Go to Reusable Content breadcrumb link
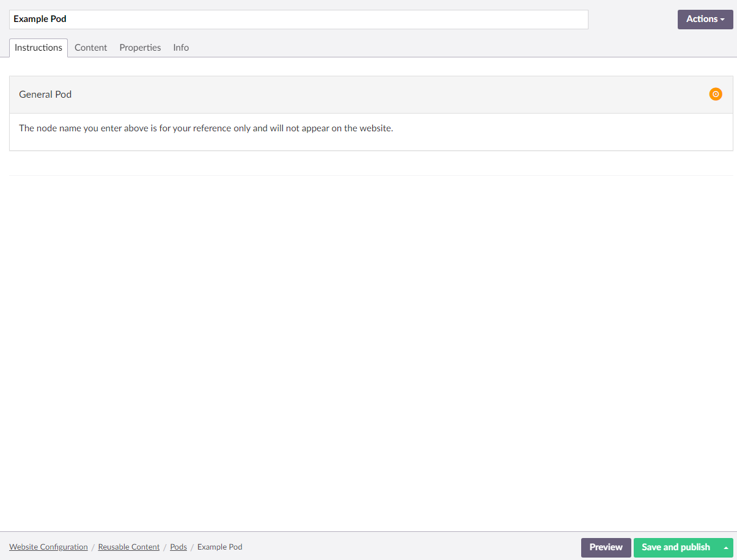Viewport: 737px width, 560px height. 129,547
